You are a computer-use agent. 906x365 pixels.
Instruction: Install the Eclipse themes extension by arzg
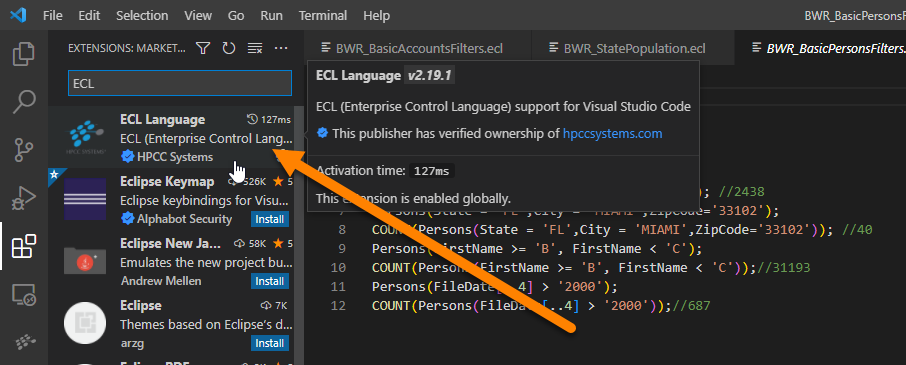tap(270, 343)
